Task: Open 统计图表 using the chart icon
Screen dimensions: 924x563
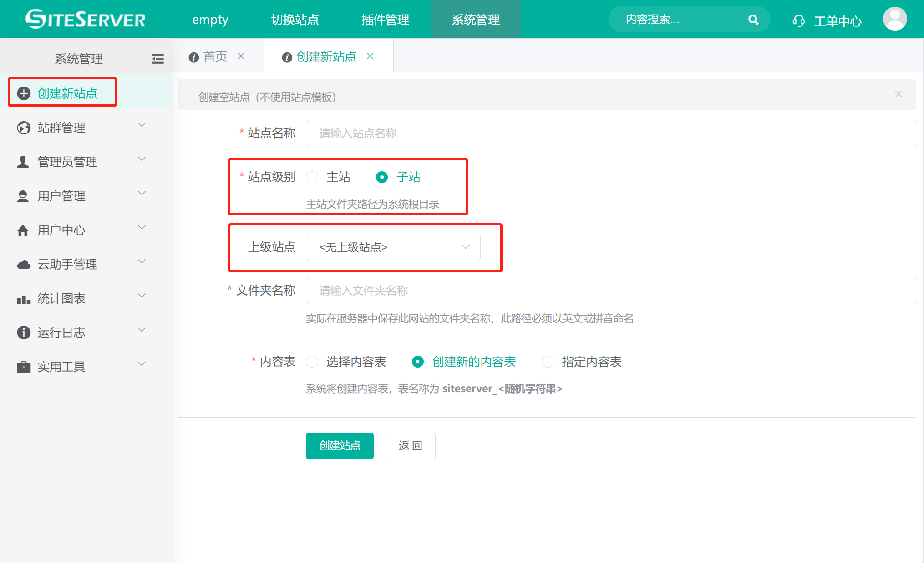Action: coord(23,298)
